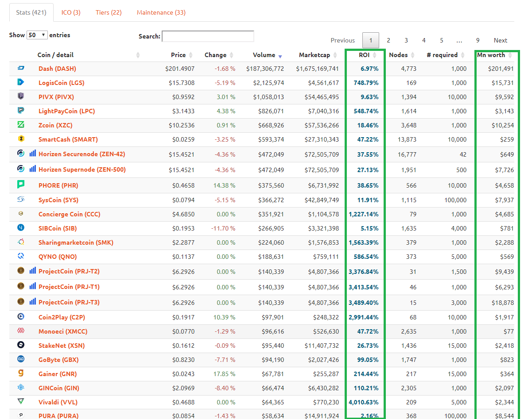This screenshot has height=419, width=532.
Task: Switch to the Maintenance (33) tab
Action: pos(161,12)
